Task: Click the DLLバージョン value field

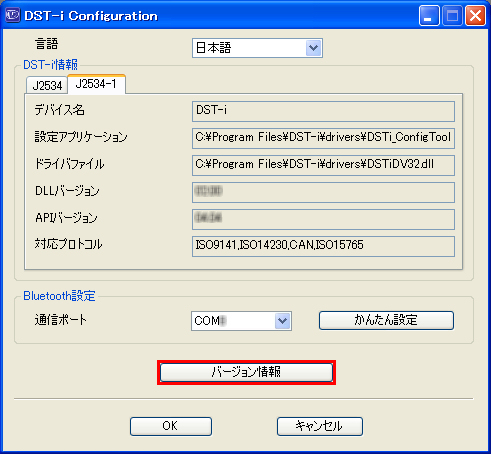Action: coord(323,192)
